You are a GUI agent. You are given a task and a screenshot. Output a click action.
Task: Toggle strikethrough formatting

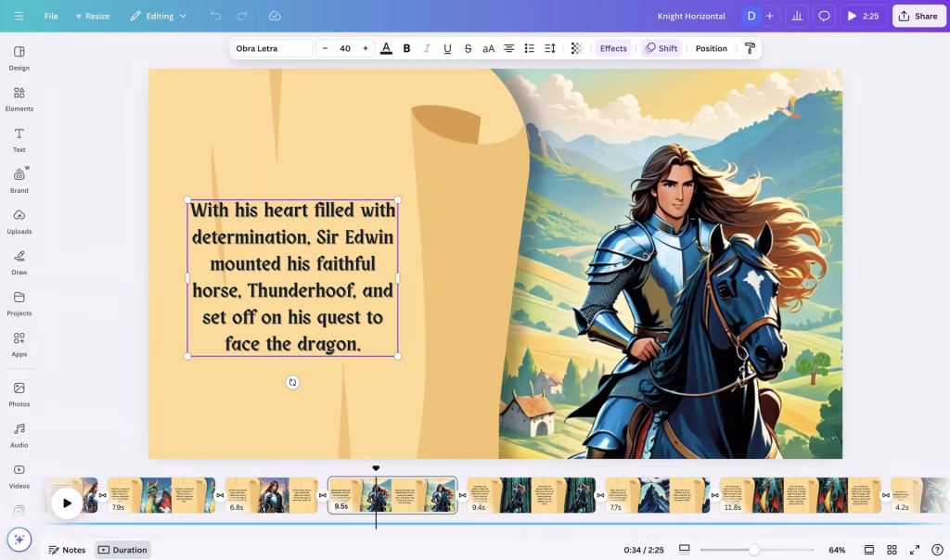468,48
